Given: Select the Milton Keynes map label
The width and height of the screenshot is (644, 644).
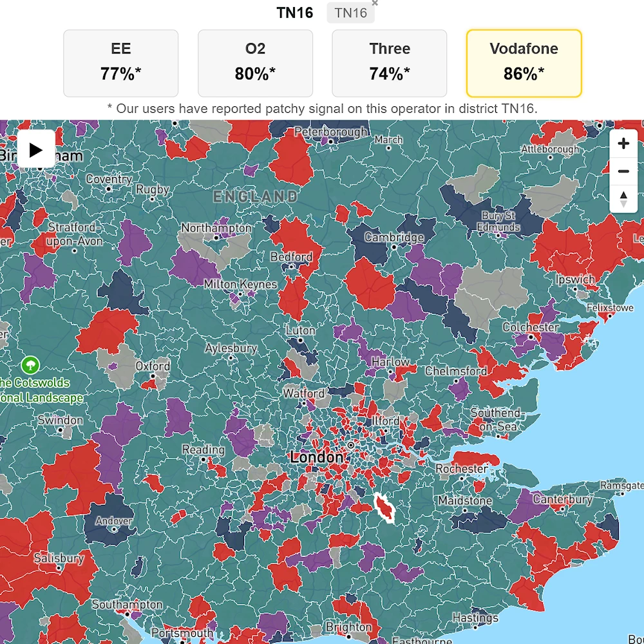Looking at the screenshot, I should [x=240, y=284].
